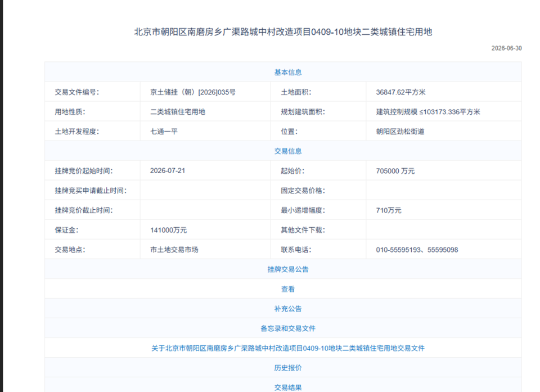Click the 补充公告 section heading
This screenshot has height=392, width=540.
coord(288,309)
